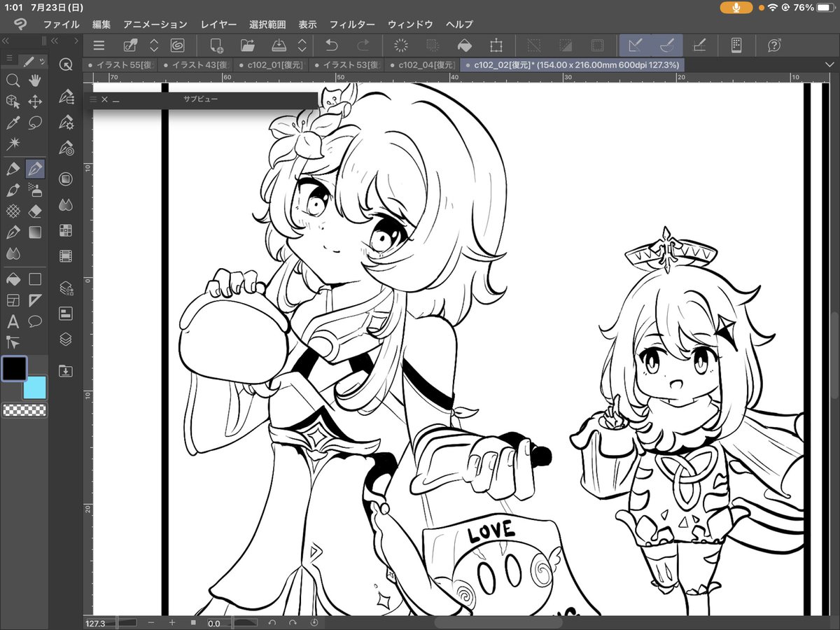Open file via the folder icon
Image resolution: width=840 pixels, height=630 pixels.
[247, 45]
